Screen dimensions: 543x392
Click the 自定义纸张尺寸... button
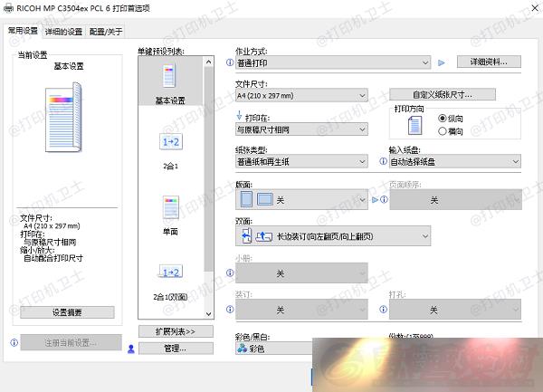click(443, 94)
